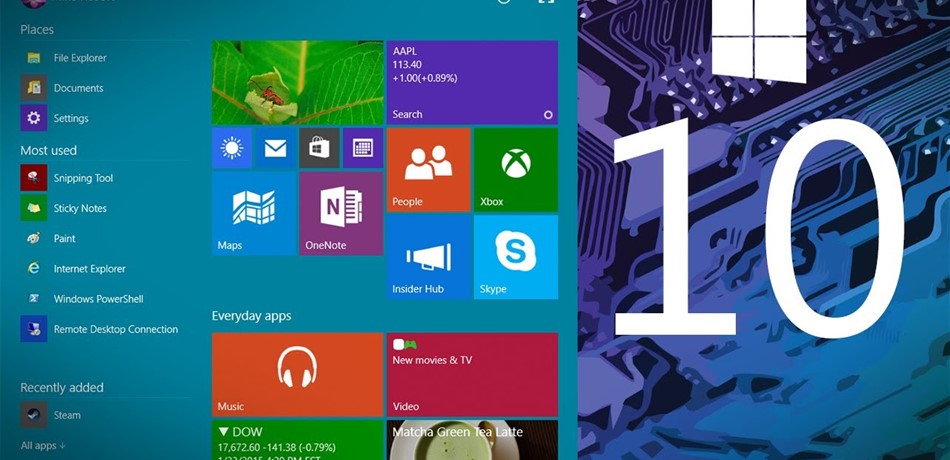
Task: Open the AAPL stock Search tile
Action: (472, 82)
